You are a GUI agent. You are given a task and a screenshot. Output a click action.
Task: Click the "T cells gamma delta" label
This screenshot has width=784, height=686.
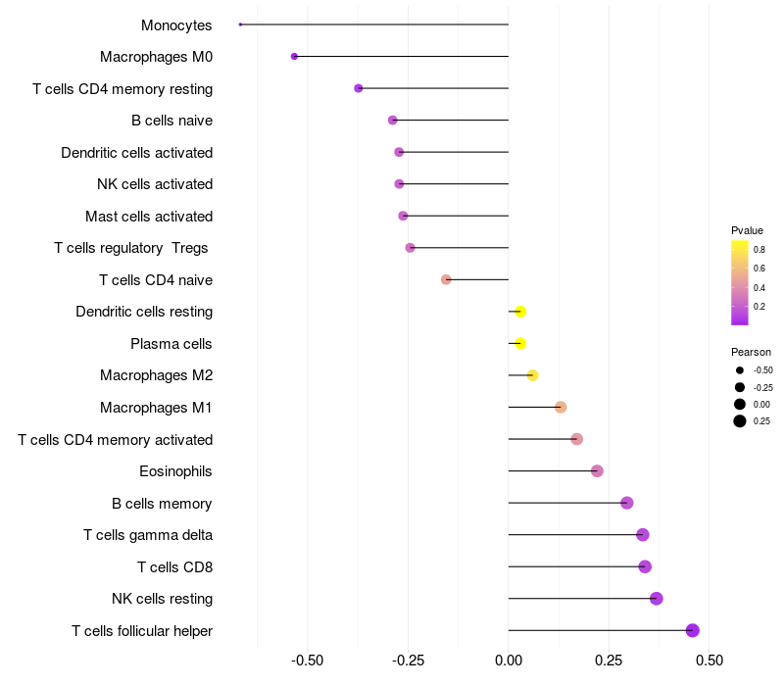point(148,535)
